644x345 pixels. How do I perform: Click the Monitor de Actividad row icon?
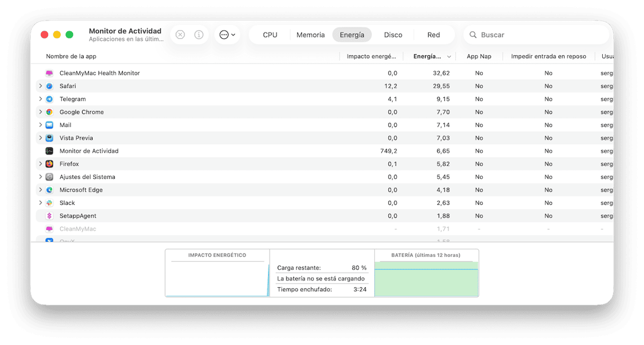pyautogui.click(x=49, y=151)
